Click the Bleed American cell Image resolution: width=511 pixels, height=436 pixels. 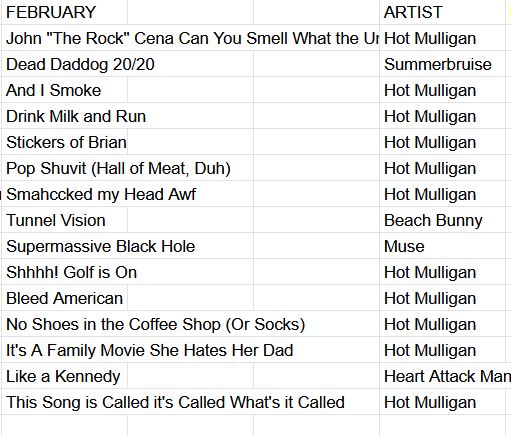tap(64, 298)
